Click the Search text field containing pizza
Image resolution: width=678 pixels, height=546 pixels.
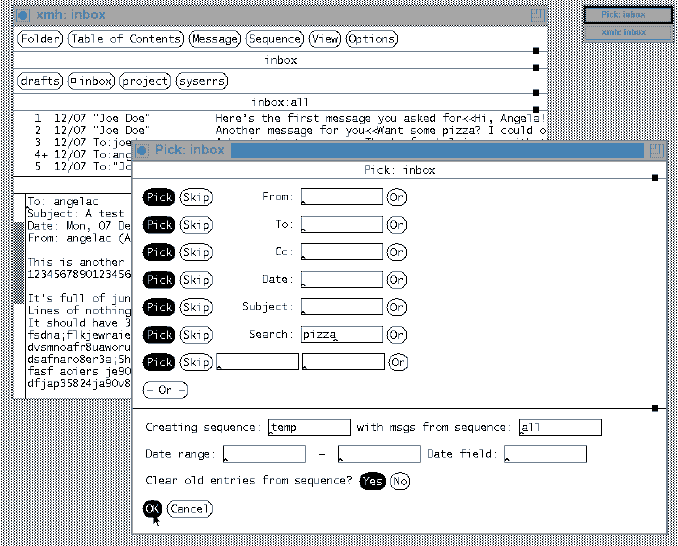click(x=342, y=334)
